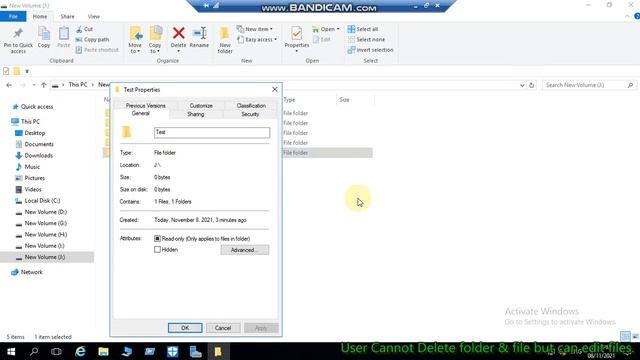The image size is (640, 360).
Task: Open the File menu tab
Action: pyautogui.click(x=13, y=16)
